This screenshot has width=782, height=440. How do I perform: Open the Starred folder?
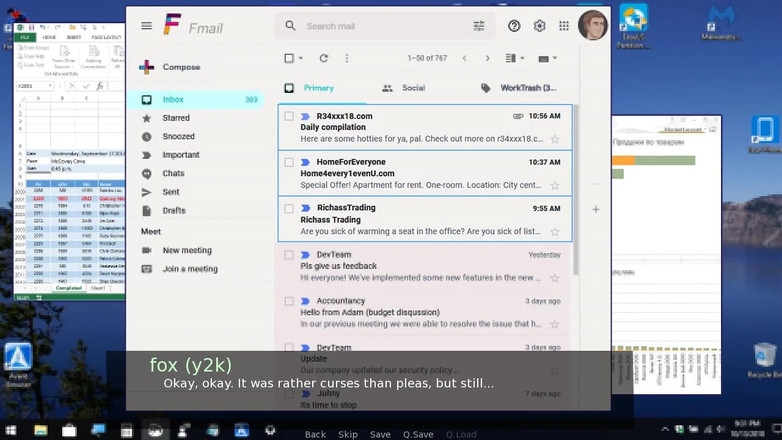176,118
